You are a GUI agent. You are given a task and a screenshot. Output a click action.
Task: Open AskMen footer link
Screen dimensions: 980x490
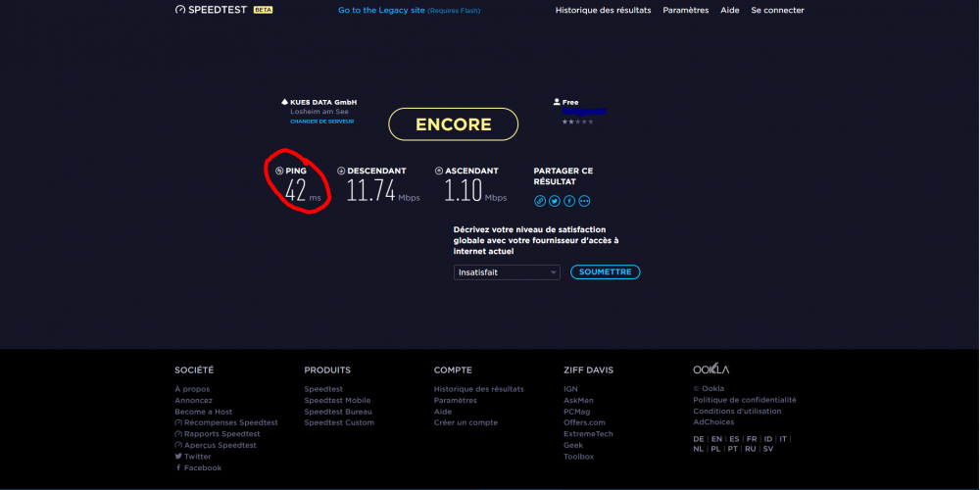tap(579, 400)
